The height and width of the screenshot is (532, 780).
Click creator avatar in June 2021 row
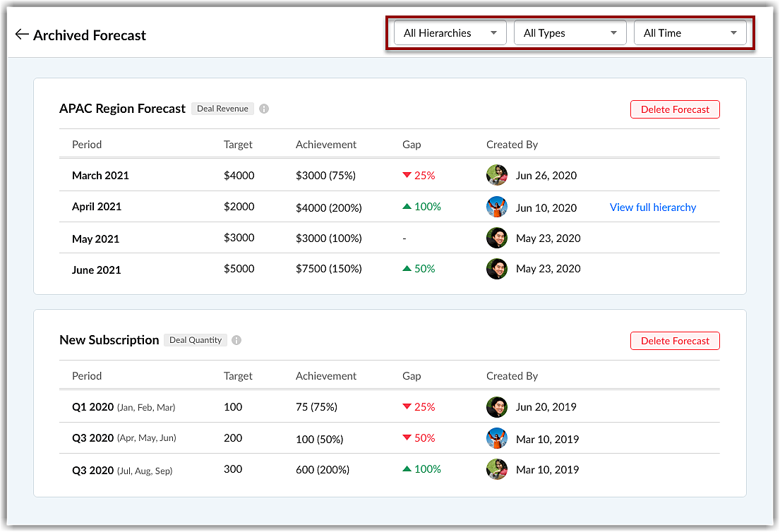click(497, 269)
